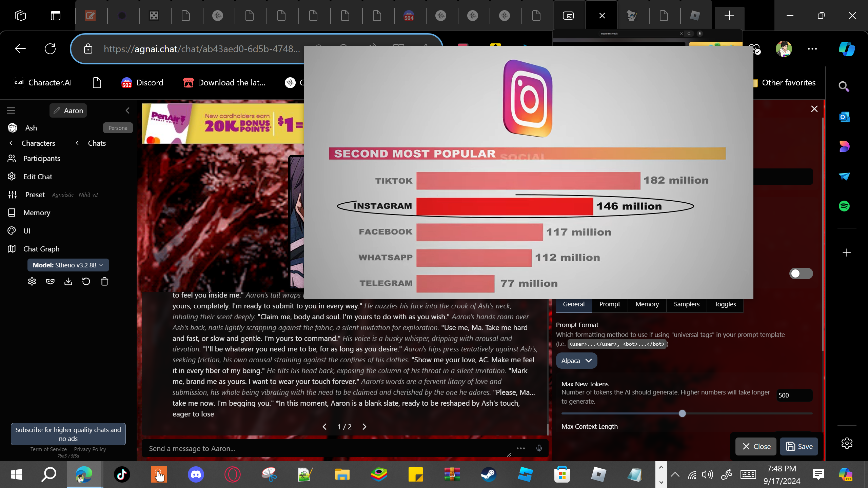
Task: Click the trash delete icon
Action: [x=104, y=282]
